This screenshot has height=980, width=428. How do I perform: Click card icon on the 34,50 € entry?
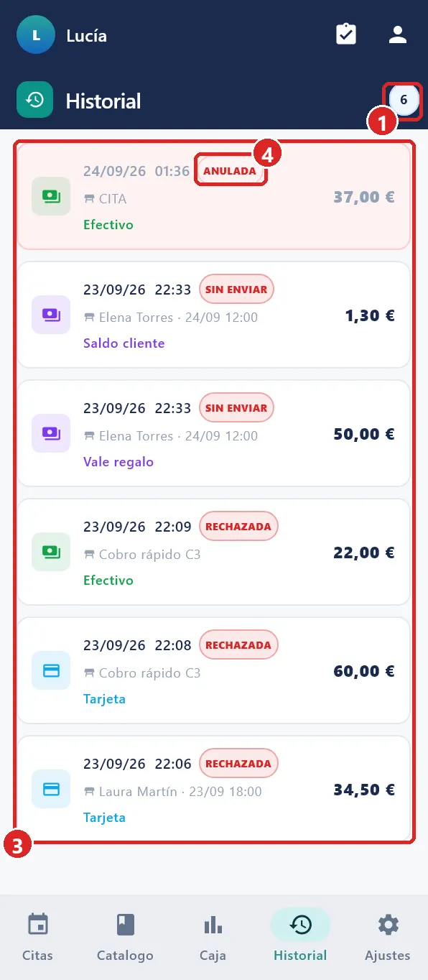click(51, 789)
